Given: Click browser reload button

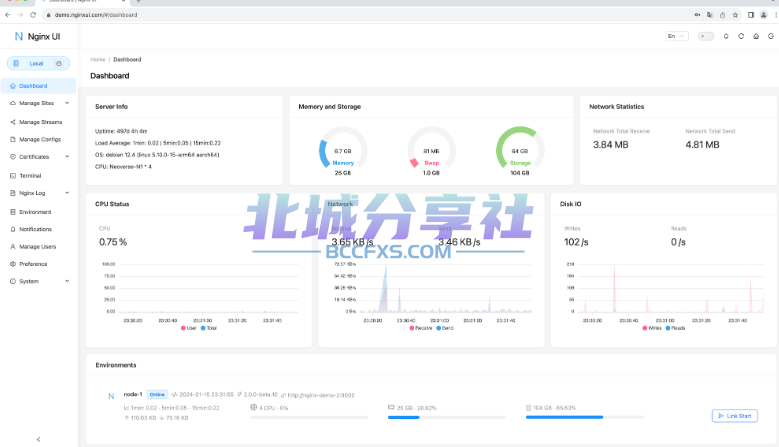Looking at the screenshot, I should [x=33, y=15].
